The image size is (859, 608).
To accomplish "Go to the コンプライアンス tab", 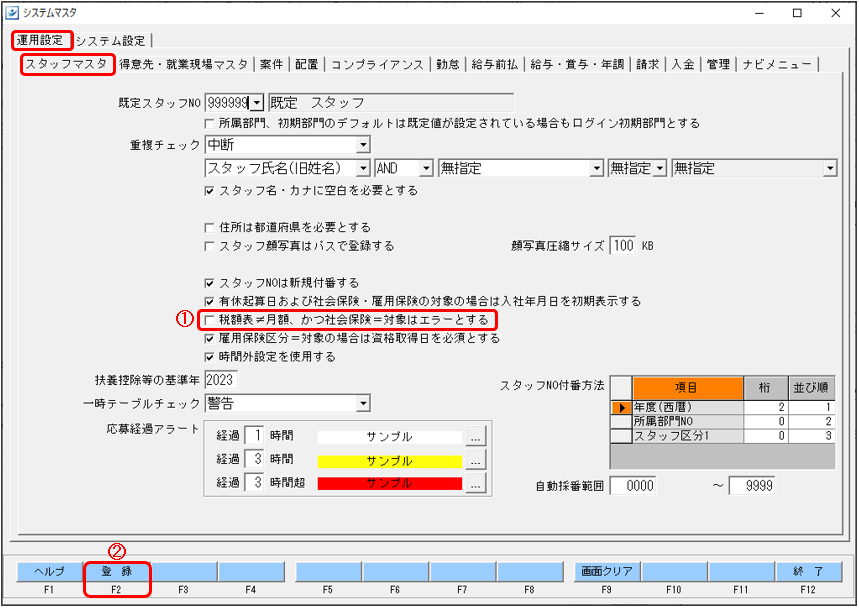I will (x=377, y=65).
